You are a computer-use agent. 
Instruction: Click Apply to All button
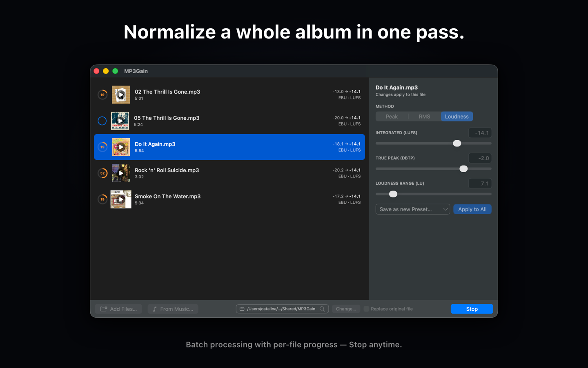point(472,209)
